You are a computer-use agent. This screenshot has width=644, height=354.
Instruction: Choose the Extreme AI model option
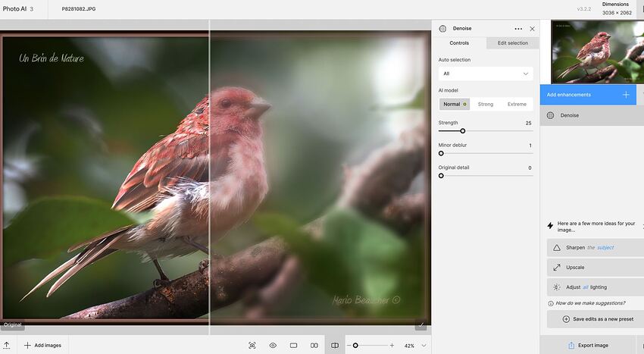[x=517, y=104]
